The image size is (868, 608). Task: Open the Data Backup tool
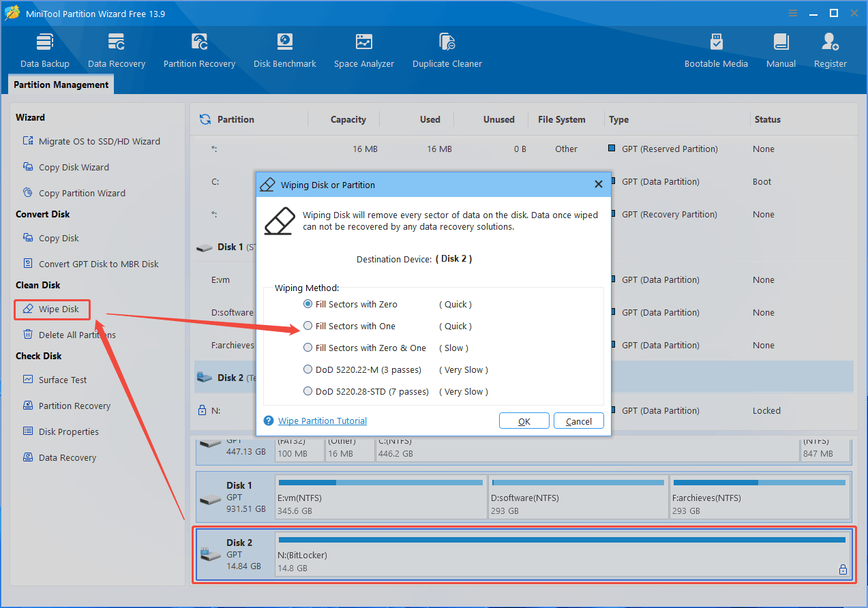(45, 50)
